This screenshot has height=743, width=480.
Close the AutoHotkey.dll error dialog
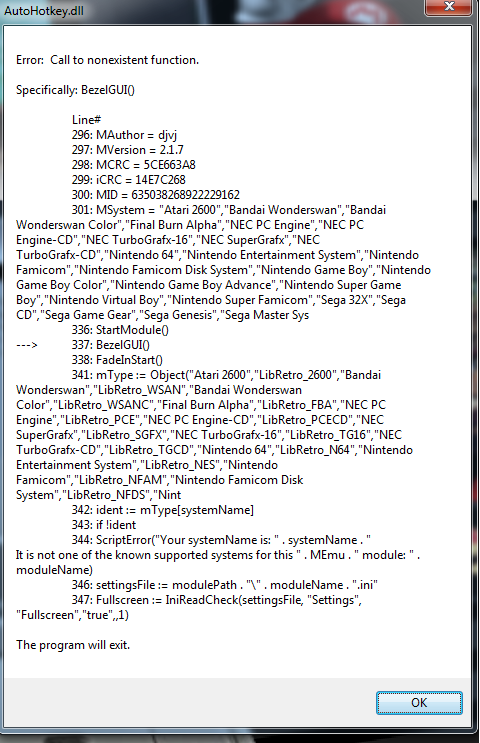pos(449,7)
